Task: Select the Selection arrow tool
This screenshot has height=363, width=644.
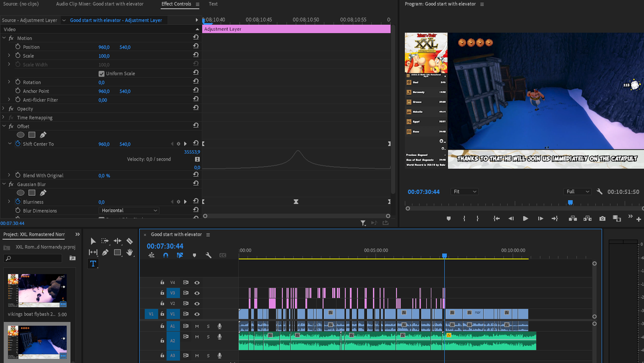Action: (x=93, y=241)
